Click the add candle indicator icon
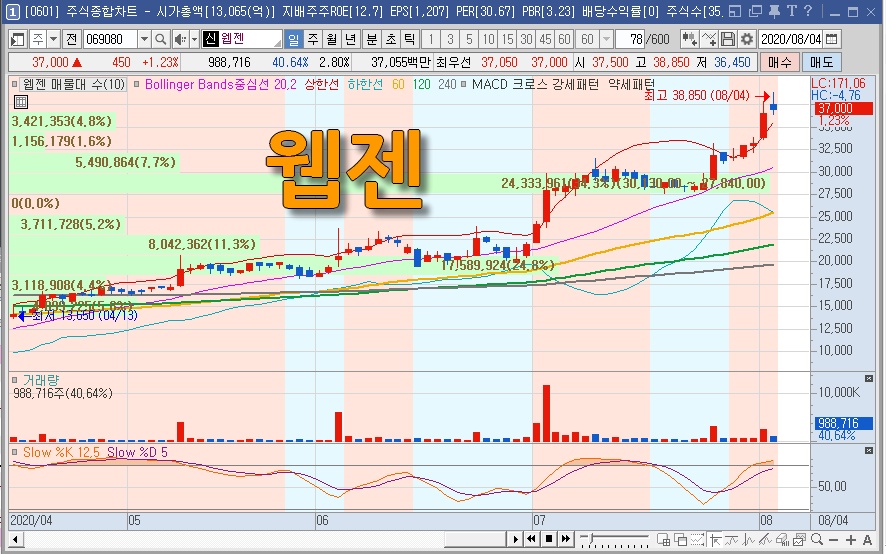The width and height of the screenshot is (886, 554). (x=689, y=39)
